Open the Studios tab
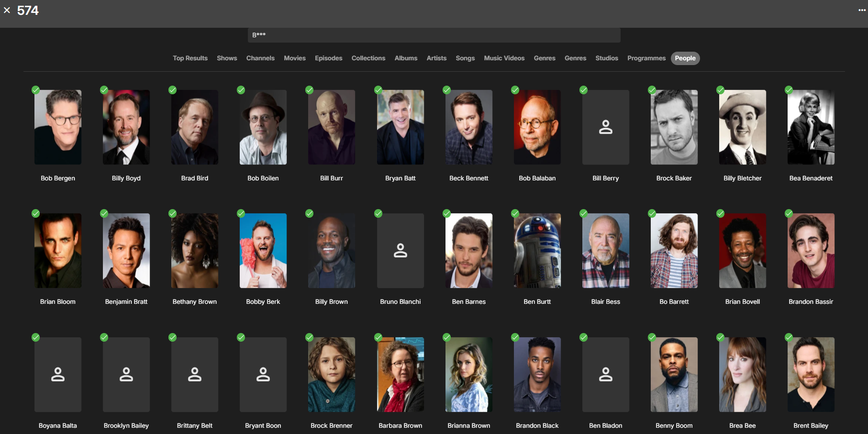This screenshot has width=868, height=434. (x=607, y=58)
